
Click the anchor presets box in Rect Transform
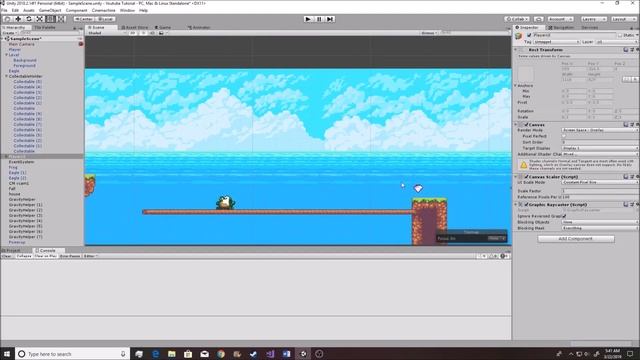click(526, 74)
